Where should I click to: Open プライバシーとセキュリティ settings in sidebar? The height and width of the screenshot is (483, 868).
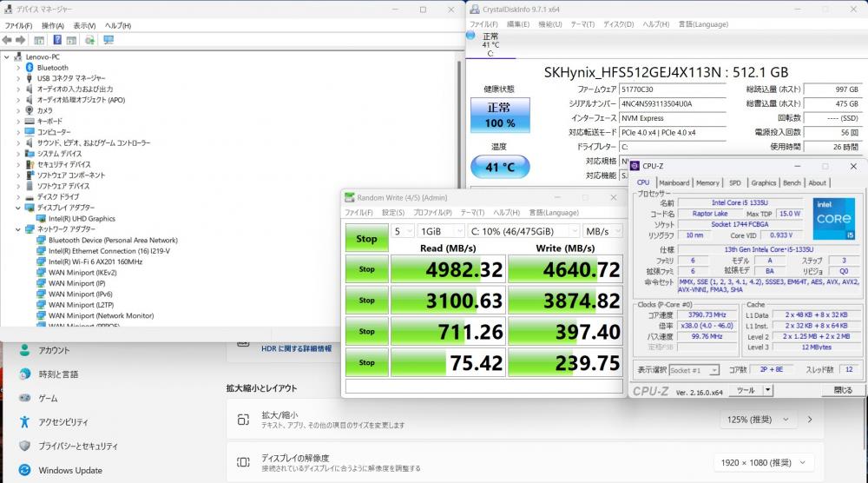point(78,446)
